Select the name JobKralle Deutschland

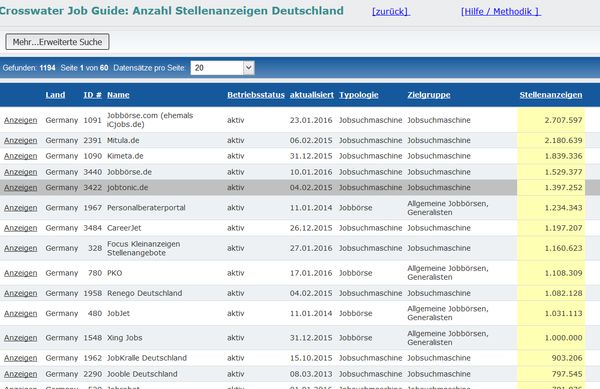point(147,358)
